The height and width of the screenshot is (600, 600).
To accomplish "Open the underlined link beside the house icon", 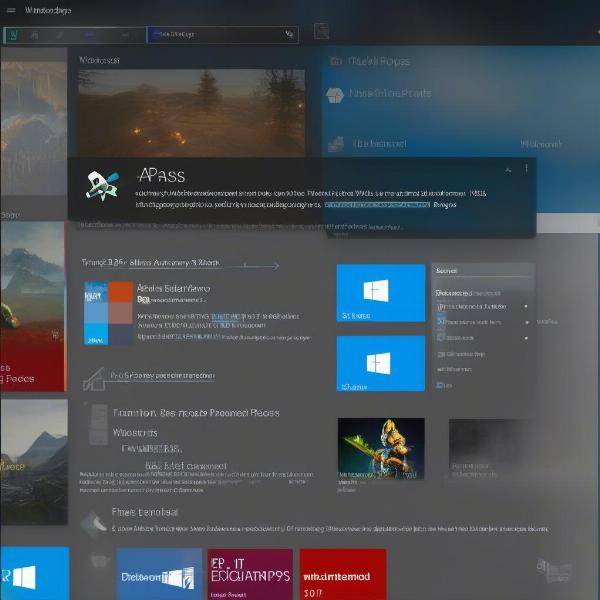I will coord(162,376).
